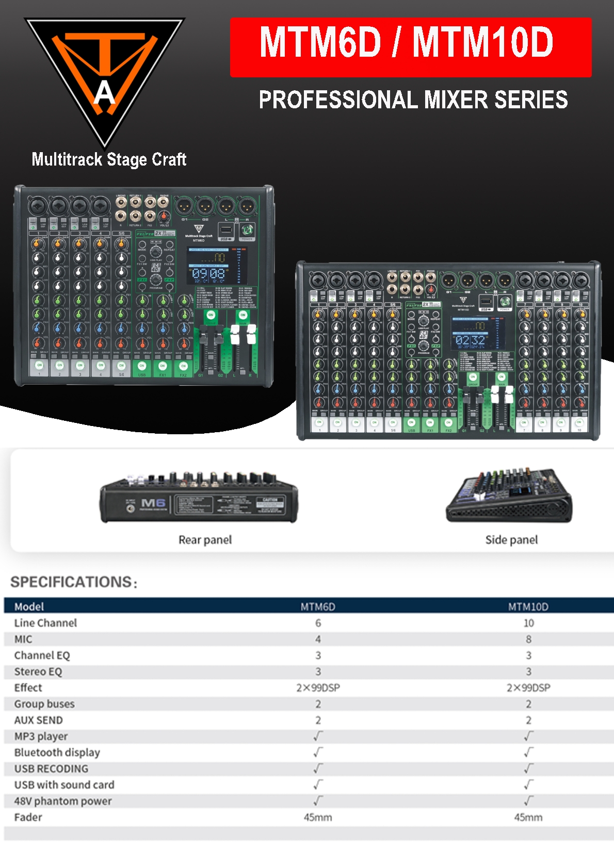Screen dimensions: 614x868
Task: Toggle channel 1 ON button on MTM6D mixer
Action: pyautogui.click(x=39, y=365)
